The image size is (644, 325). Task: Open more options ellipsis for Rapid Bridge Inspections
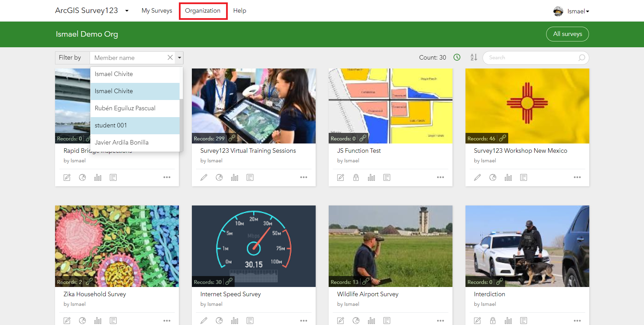click(167, 177)
